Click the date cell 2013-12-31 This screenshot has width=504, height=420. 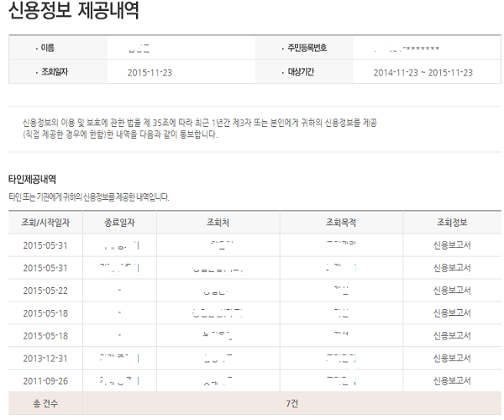[45, 359]
